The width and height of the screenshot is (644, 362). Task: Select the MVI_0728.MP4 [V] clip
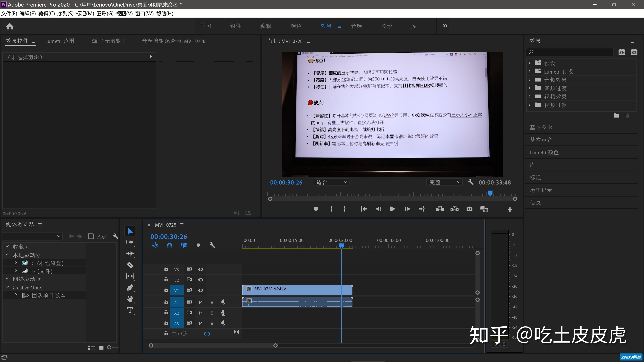coord(297,290)
